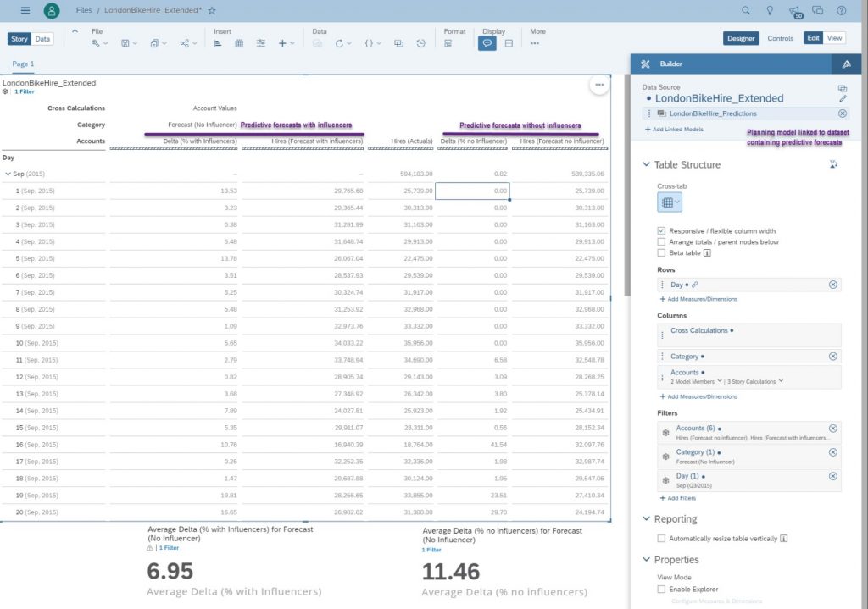Enable the Beta table checkbox

coord(661,252)
